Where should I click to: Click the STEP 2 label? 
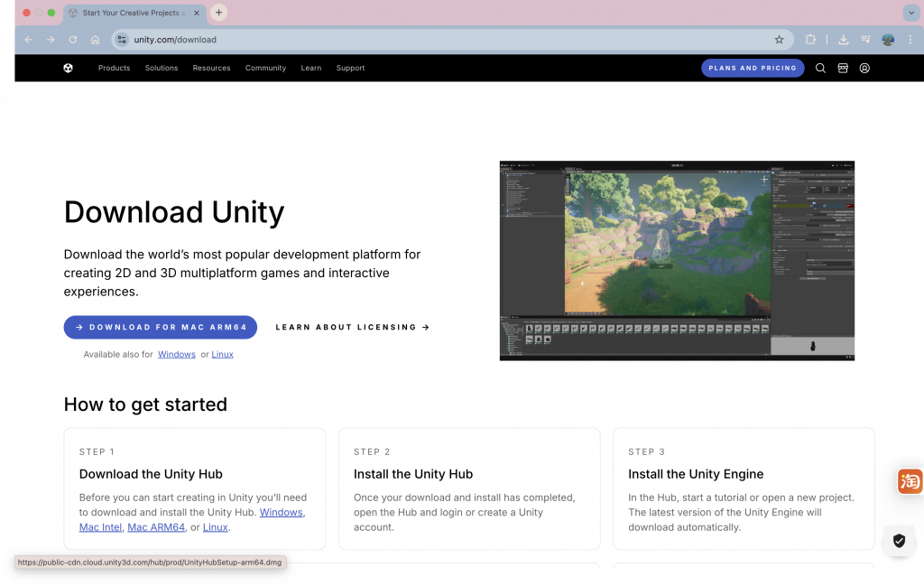point(372,451)
